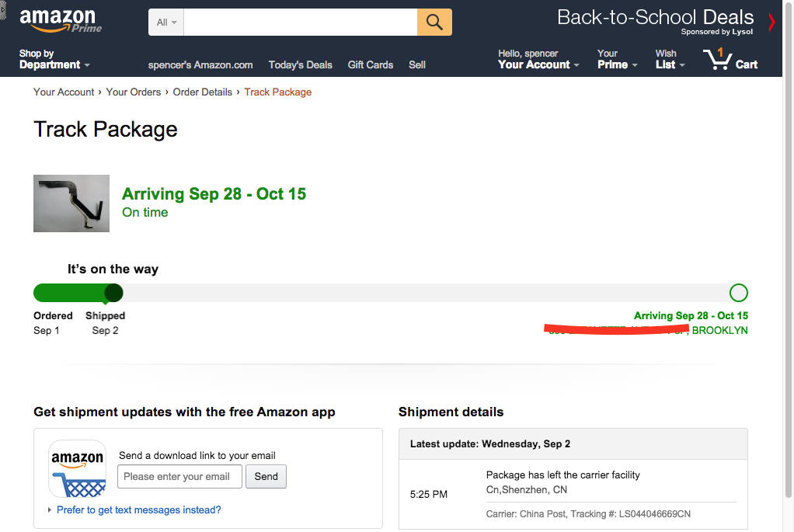The height and width of the screenshot is (532, 794).
Task: Click the Cn,Shenzhen, CN location text
Action: [x=527, y=490]
